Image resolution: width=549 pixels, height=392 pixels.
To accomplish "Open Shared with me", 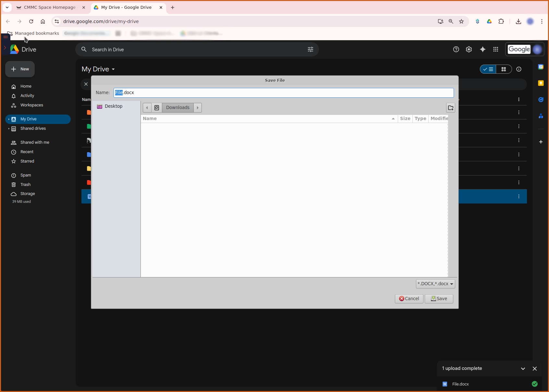I will [35, 142].
